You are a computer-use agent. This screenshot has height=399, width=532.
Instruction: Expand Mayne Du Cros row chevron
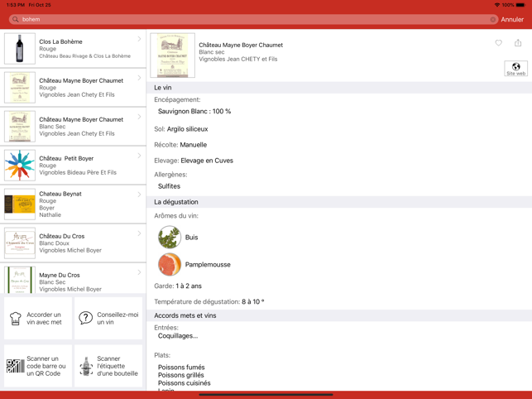tap(139, 272)
